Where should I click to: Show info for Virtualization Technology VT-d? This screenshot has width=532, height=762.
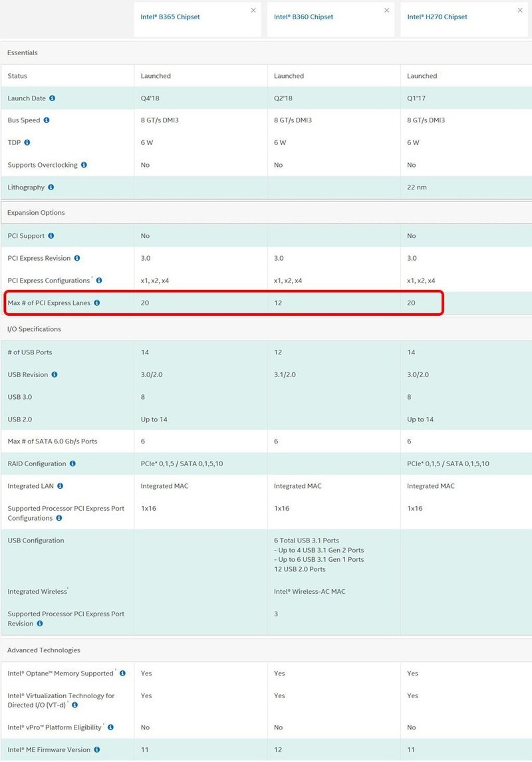75,705
